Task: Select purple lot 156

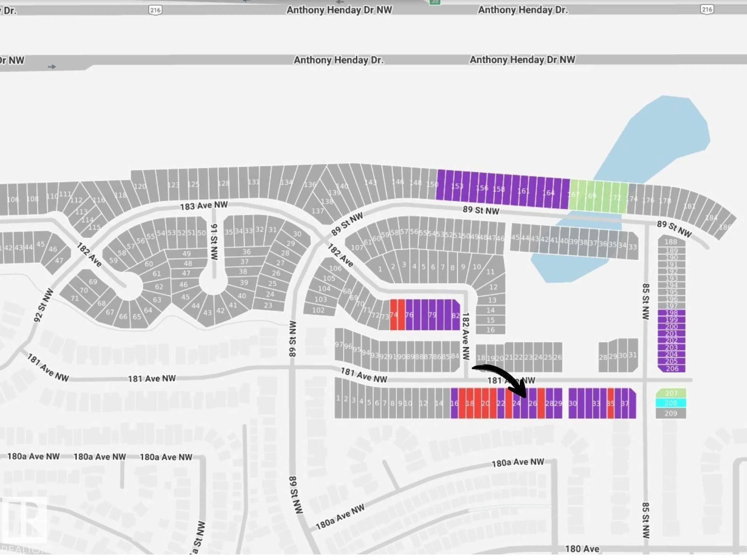Action: (482, 188)
